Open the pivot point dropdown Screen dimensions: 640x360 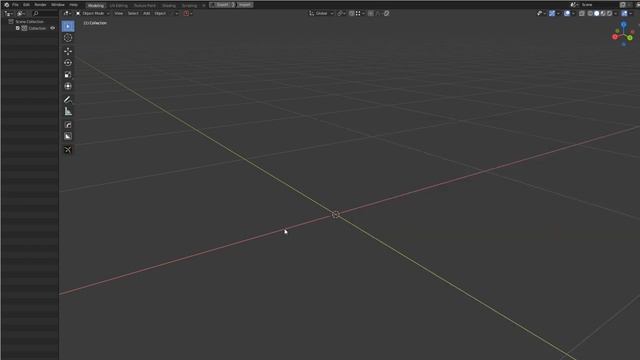tap(341, 13)
